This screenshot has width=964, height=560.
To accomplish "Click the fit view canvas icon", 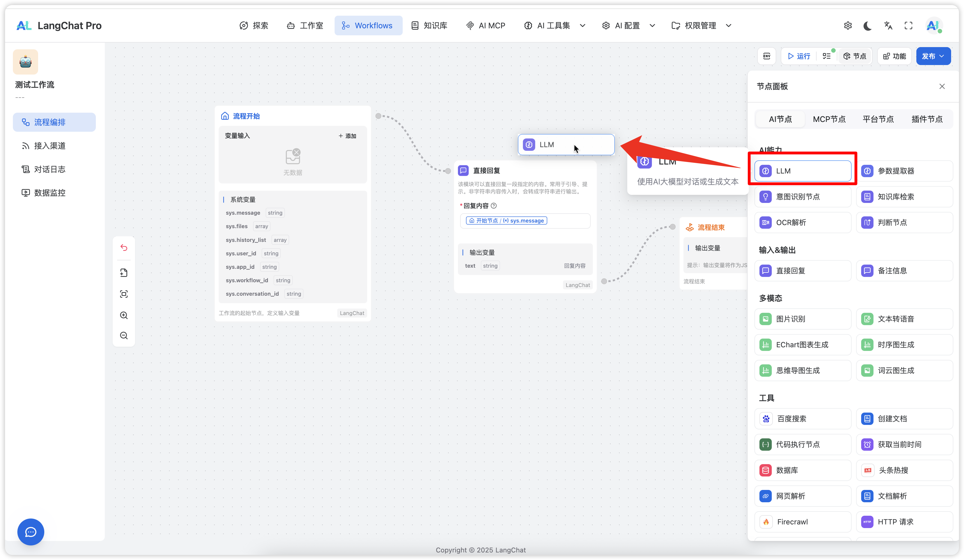I will pos(124,294).
